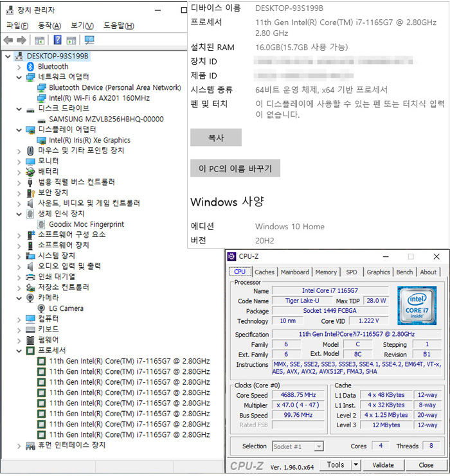Click the 휴먼 인터페이스 장치 icon
Image resolution: width=450 pixels, height=476 pixels.
[x=30, y=446]
